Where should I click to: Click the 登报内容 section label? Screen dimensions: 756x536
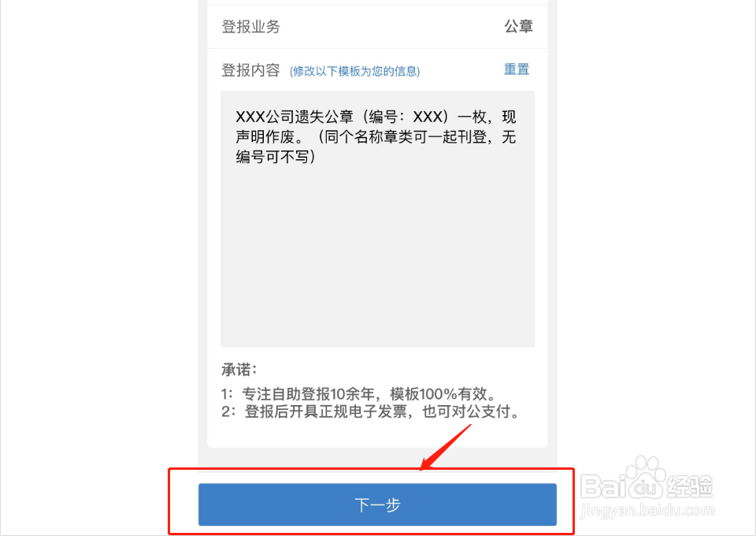pos(250,70)
